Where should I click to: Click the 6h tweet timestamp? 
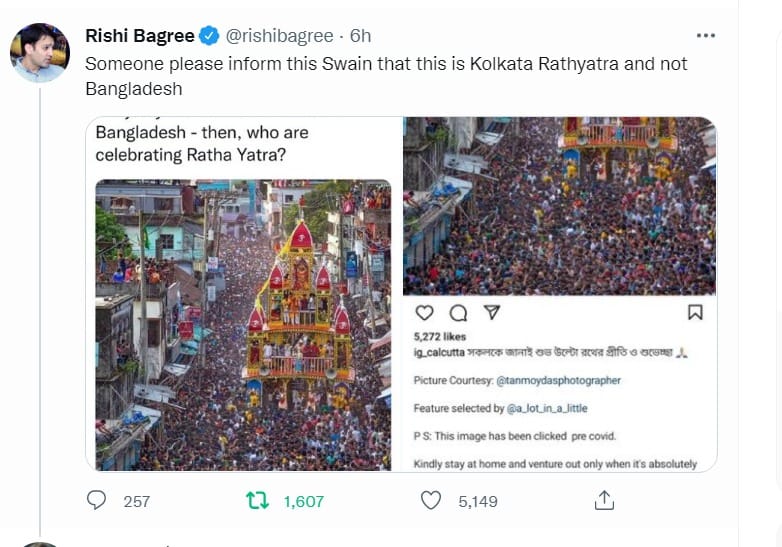(360, 36)
